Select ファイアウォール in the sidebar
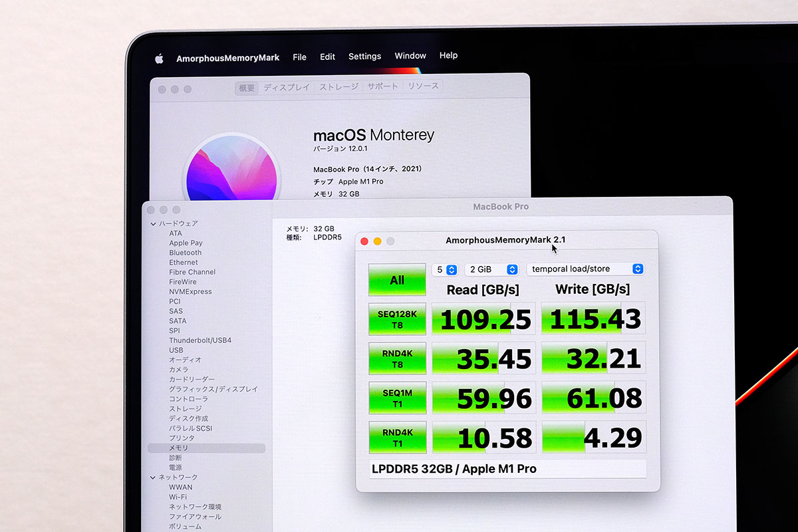The image size is (798, 532). tap(195, 517)
